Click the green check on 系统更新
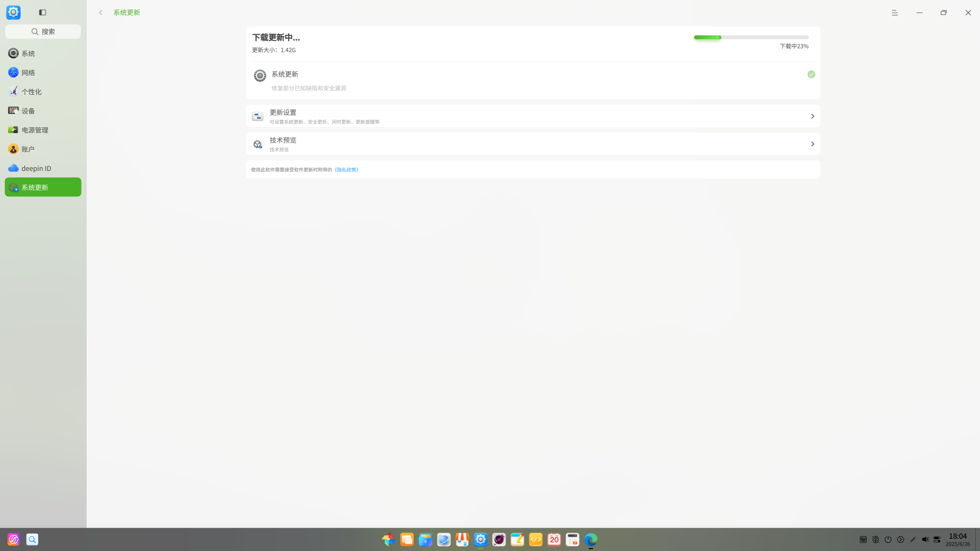 click(x=811, y=74)
